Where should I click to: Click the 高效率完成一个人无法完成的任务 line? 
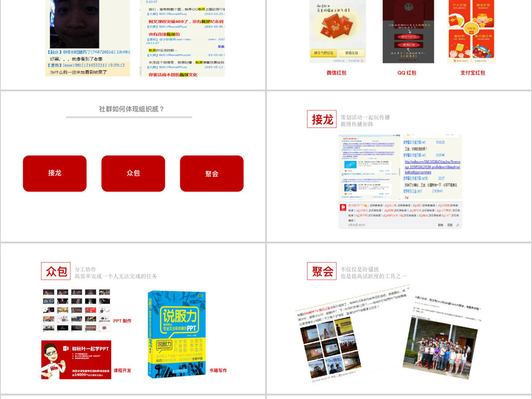click(116, 276)
